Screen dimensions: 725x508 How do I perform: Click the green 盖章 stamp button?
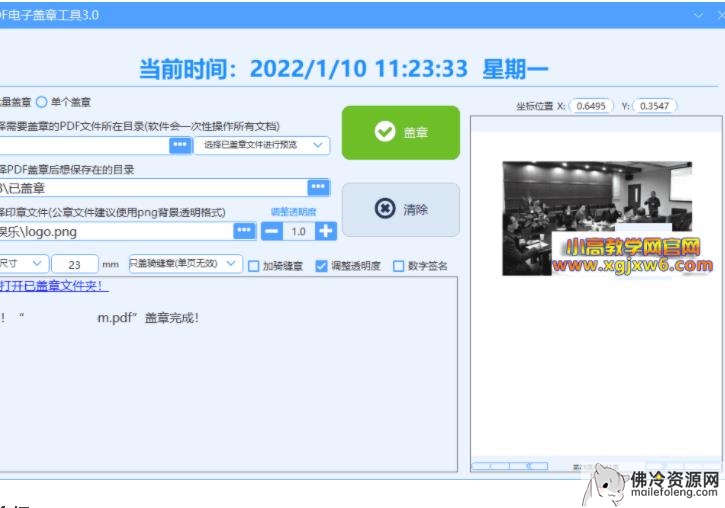pos(401,132)
